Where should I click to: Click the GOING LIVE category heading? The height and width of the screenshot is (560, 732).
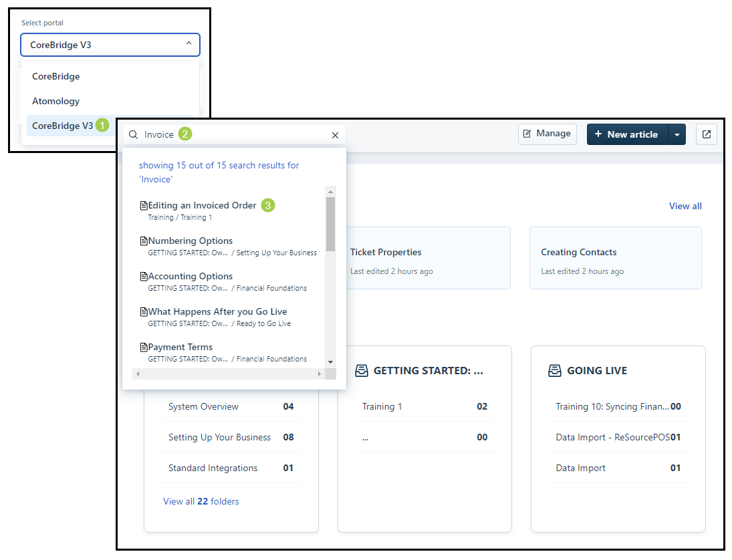597,370
